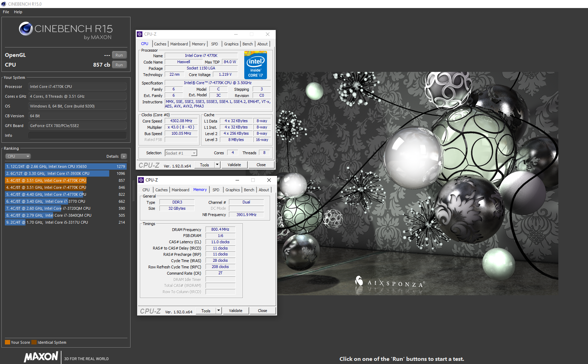
Task: Run the OpenGL benchmark
Action: (119, 55)
